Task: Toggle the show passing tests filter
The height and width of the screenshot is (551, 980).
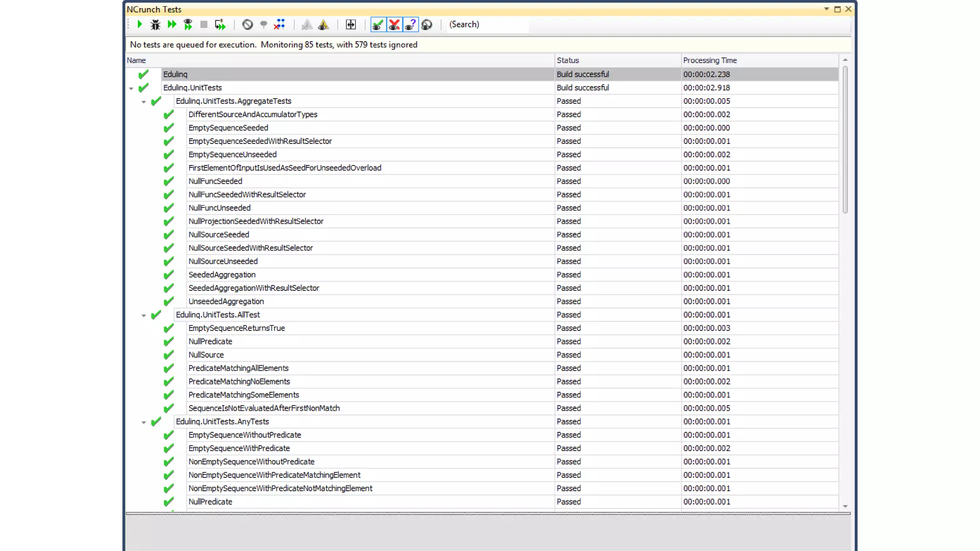Action: [x=378, y=24]
